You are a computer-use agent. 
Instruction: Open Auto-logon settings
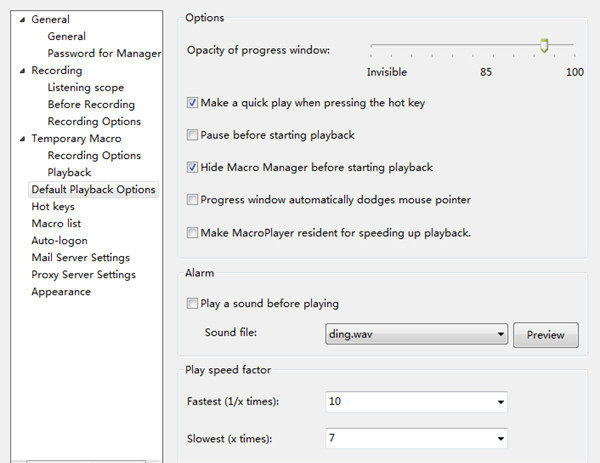click(x=59, y=241)
